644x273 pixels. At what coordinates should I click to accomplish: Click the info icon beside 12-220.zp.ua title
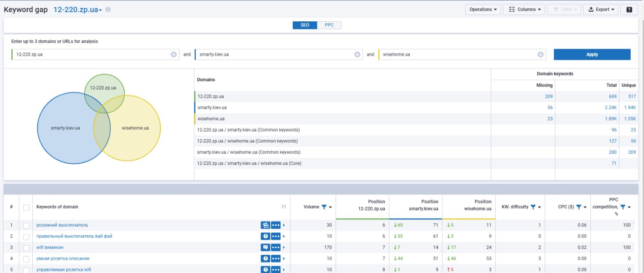108,10
